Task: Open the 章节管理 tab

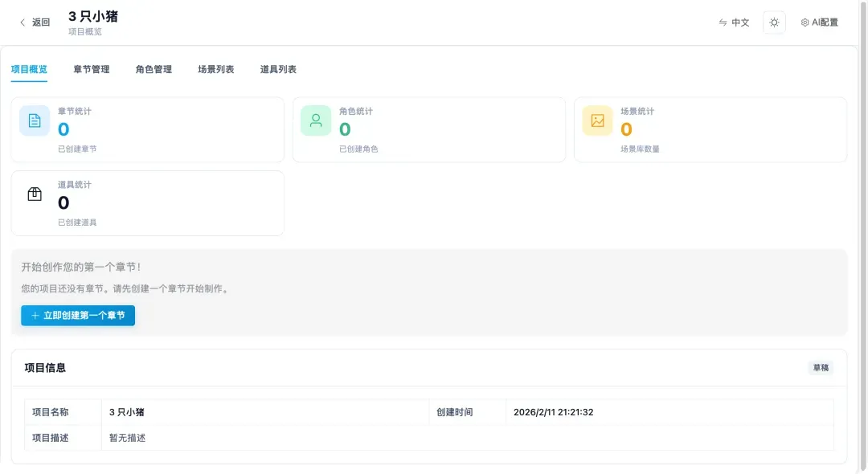Action: click(92, 70)
